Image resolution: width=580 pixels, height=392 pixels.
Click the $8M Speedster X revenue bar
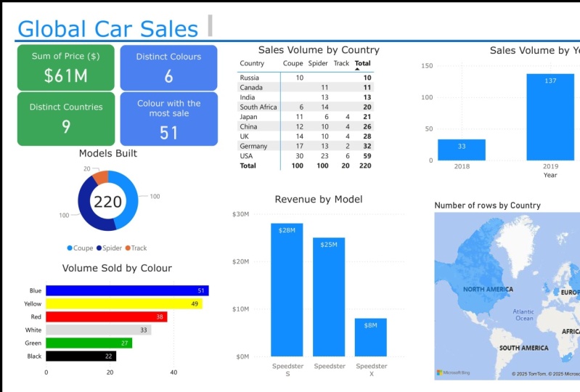click(x=371, y=338)
